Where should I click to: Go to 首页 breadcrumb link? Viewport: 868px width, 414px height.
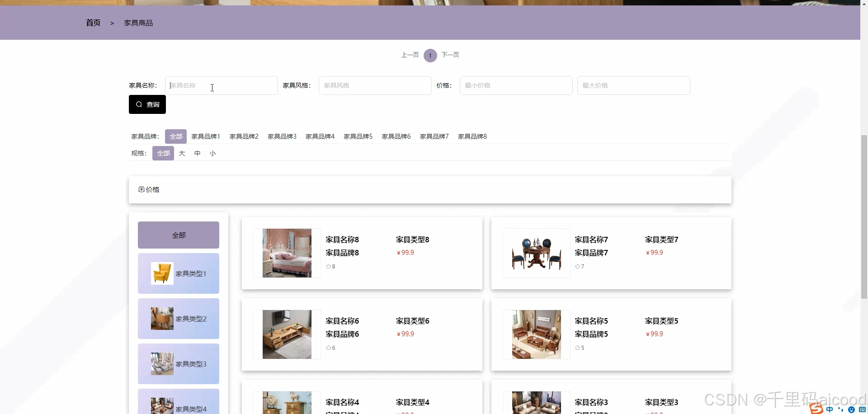(93, 23)
